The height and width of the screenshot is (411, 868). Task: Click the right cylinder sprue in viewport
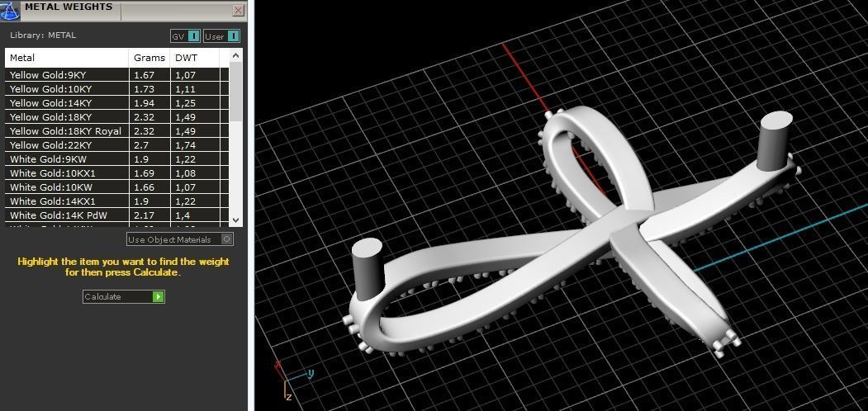(x=775, y=140)
